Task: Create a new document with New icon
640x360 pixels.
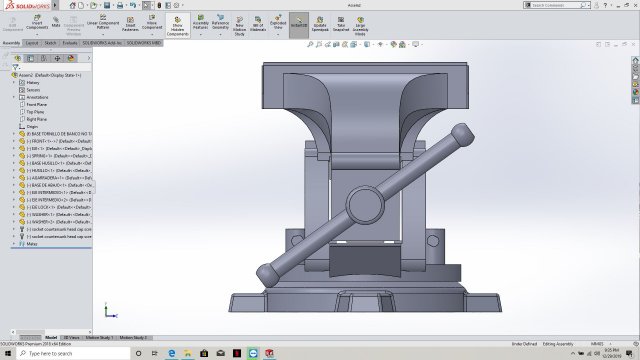Action: point(81,5)
